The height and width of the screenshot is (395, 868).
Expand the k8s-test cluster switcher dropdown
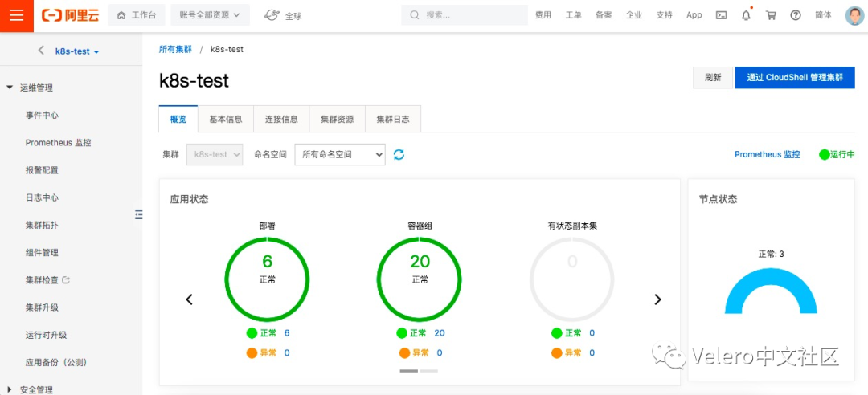[77, 51]
